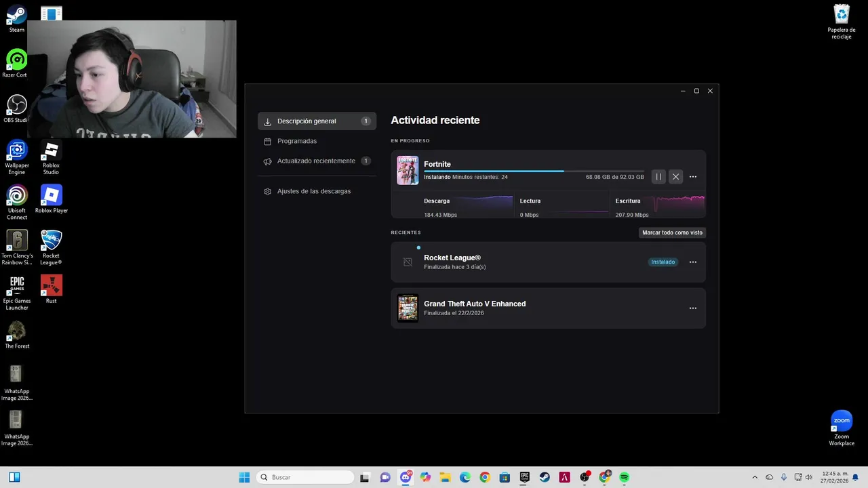Open File Explorer from the taskbar
868x488 pixels.
[445, 477]
